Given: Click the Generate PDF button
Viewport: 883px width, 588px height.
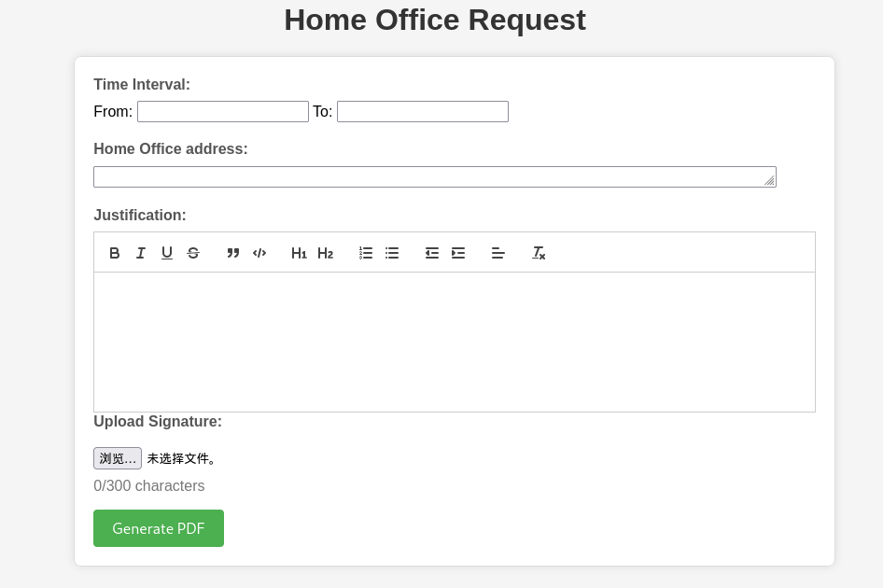Looking at the screenshot, I should [159, 528].
